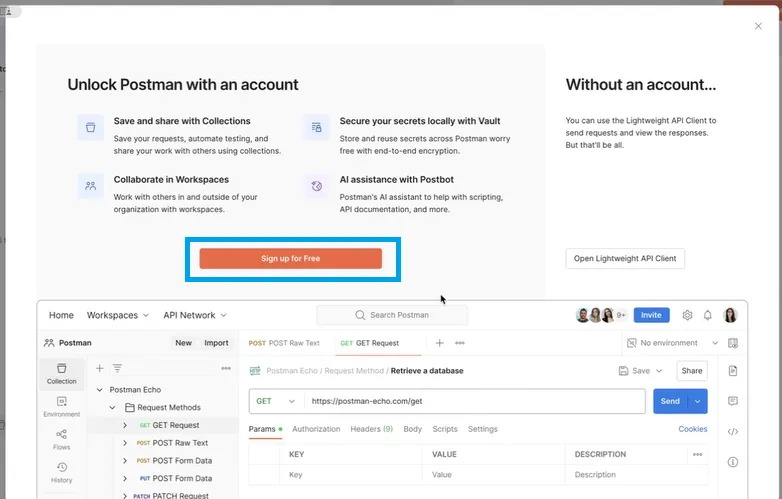Open the No environment dropdown
The width and height of the screenshot is (782, 499).
672,343
